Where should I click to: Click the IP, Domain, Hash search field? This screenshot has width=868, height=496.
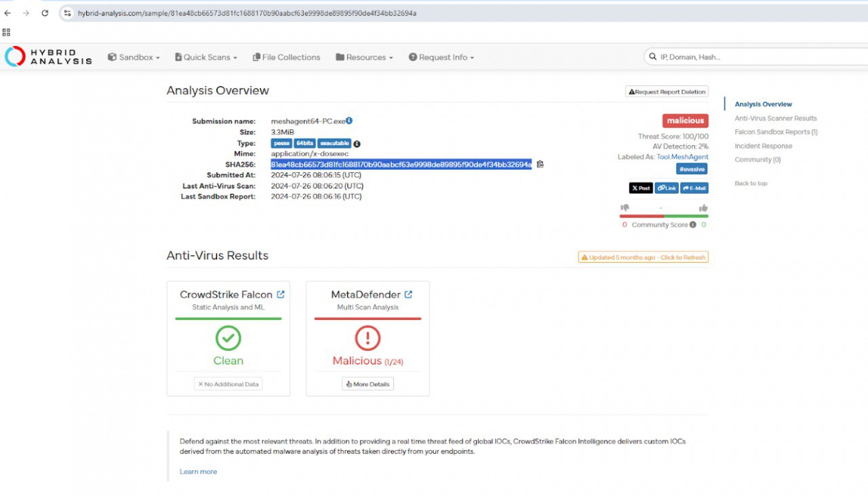pos(755,57)
